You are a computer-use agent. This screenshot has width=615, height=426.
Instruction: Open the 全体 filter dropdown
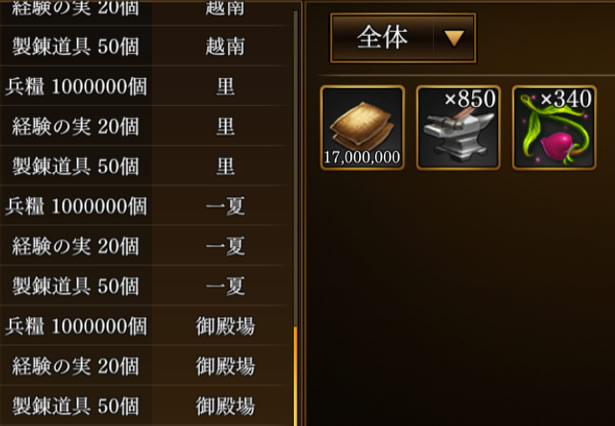(x=403, y=38)
